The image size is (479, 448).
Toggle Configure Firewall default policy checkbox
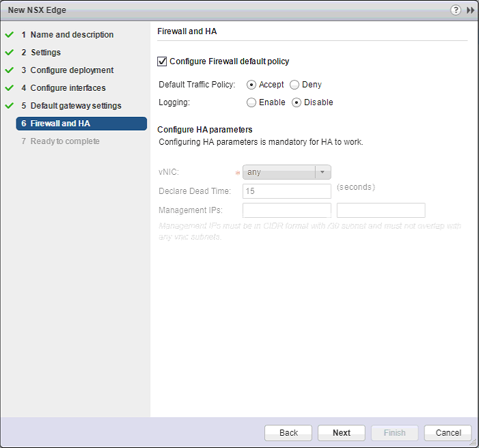(163, 61)
